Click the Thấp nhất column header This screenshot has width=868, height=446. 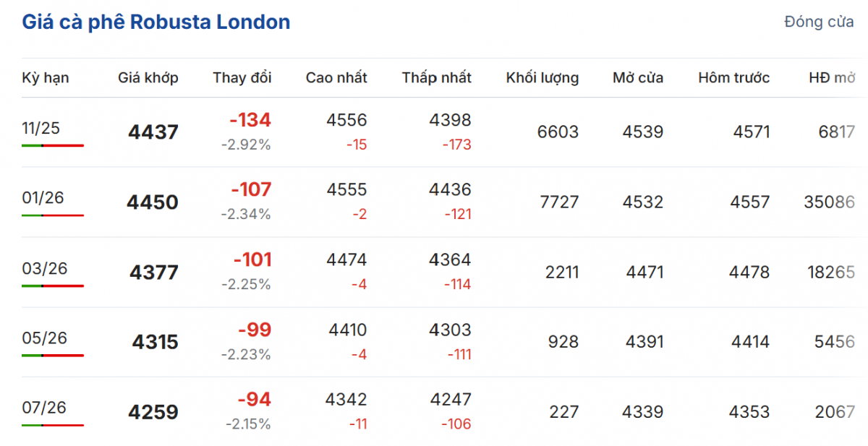[x=437, y=78]
